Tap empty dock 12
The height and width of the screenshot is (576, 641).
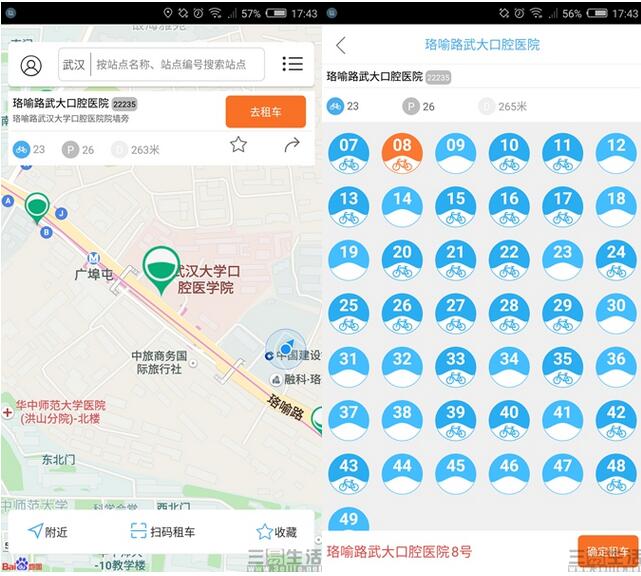pyautogui.click(x=616, y=153)
